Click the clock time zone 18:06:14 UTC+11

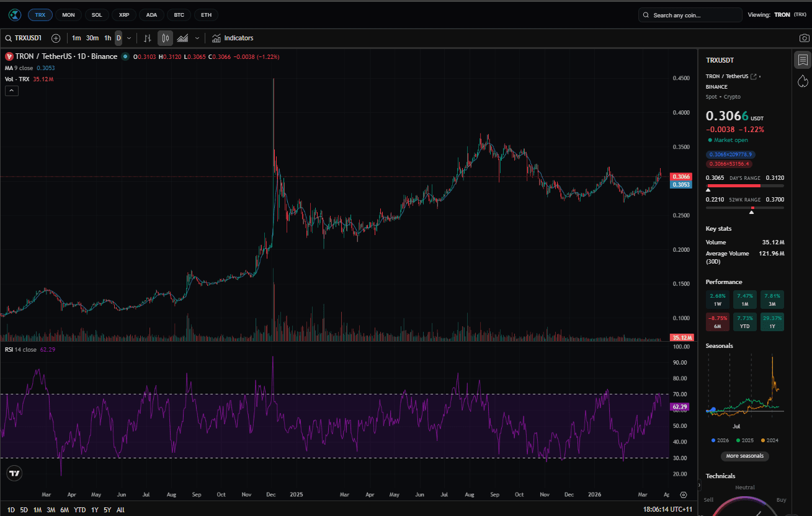coord(667,510)
